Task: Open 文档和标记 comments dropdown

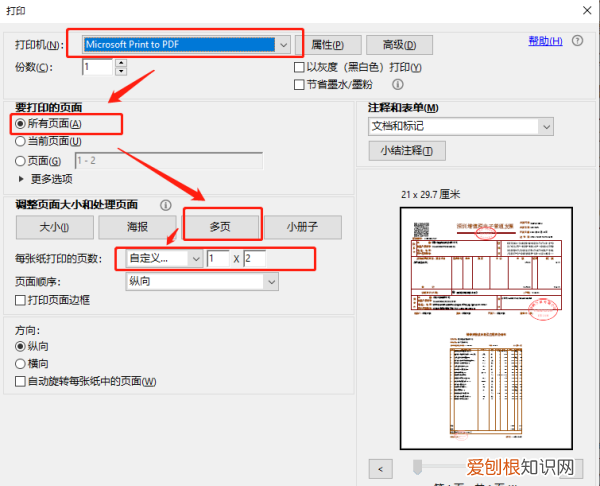Action: [x=461, y=126]
